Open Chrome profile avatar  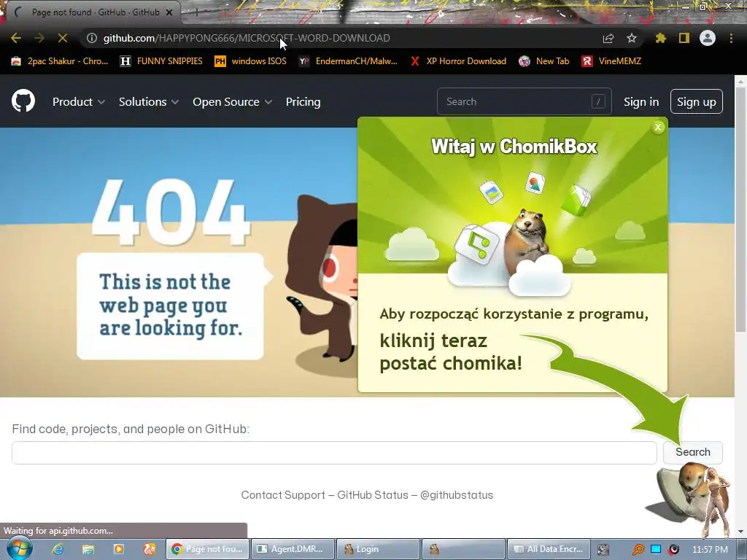[708, 38]
